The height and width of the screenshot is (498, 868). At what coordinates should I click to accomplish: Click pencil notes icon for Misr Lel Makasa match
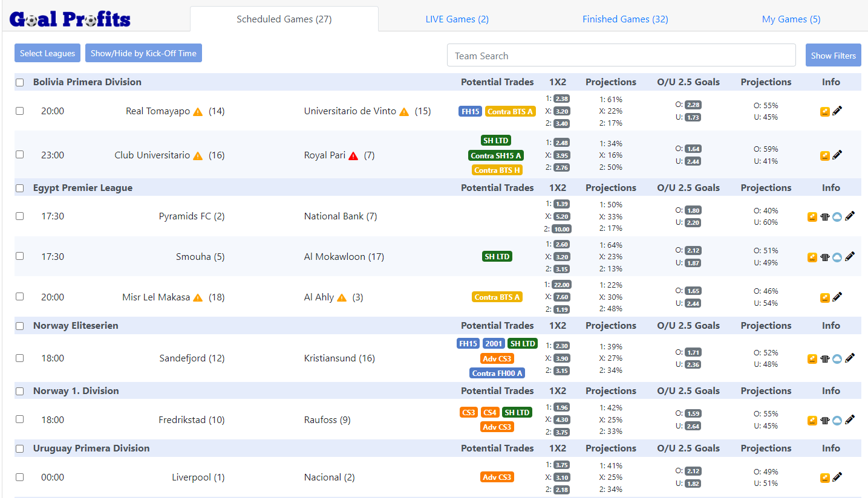pos(837,297)
